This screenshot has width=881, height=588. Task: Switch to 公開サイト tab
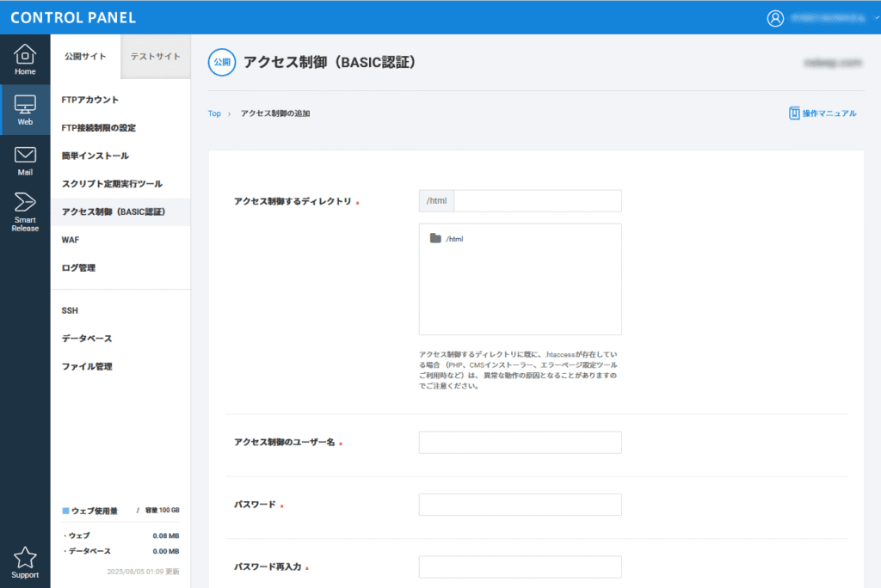click(85, 57)
